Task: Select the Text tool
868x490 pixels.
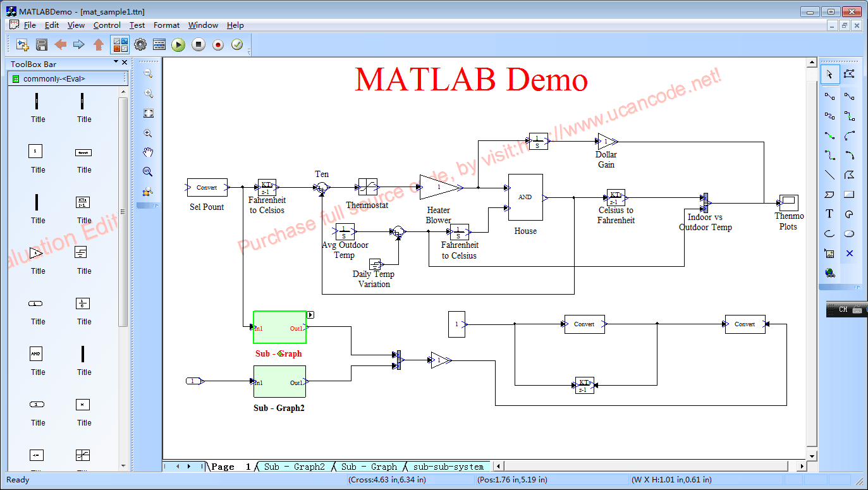Action: [x=829, y=214]
